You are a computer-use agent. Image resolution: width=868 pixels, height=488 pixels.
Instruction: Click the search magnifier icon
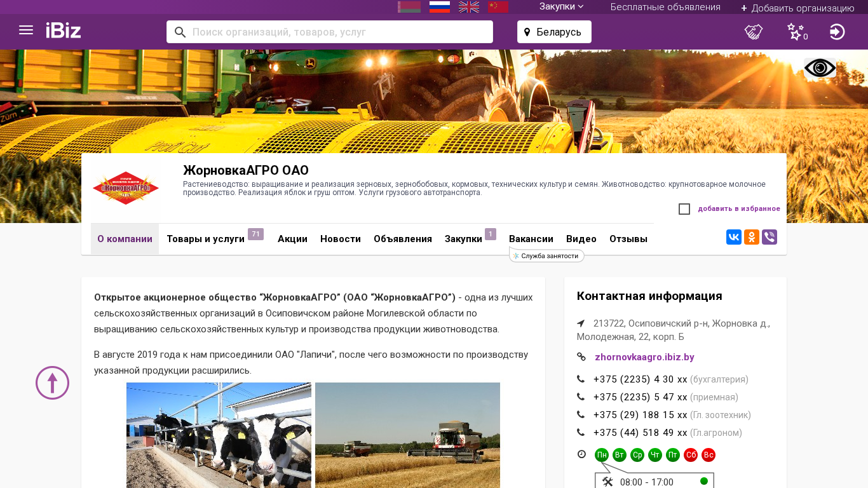tap(180, 32)
